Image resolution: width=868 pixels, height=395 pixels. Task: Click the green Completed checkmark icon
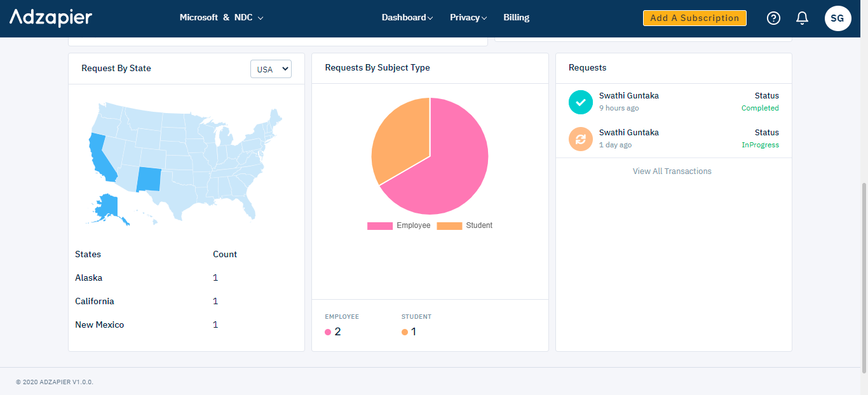point(580,102)
